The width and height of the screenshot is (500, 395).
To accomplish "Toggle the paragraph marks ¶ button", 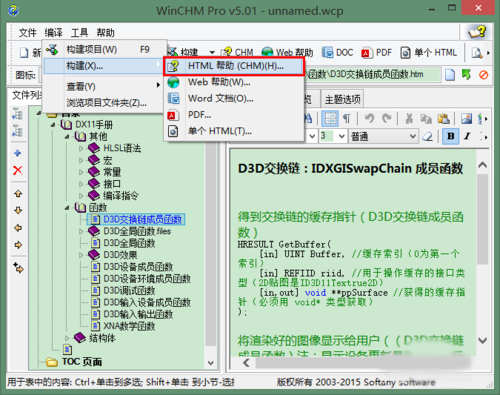I will pyautogui.click(x=347, y=119).
